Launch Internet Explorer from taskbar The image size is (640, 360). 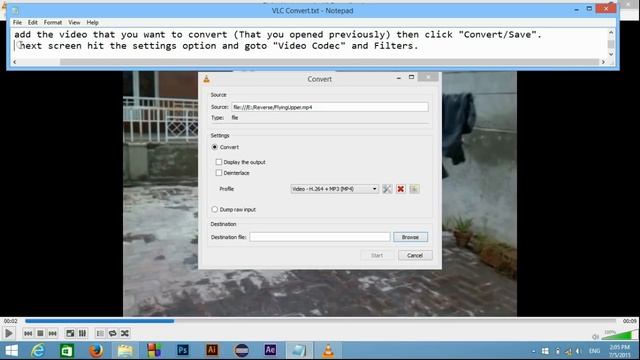pyautogui.click(x=38, y=351)
